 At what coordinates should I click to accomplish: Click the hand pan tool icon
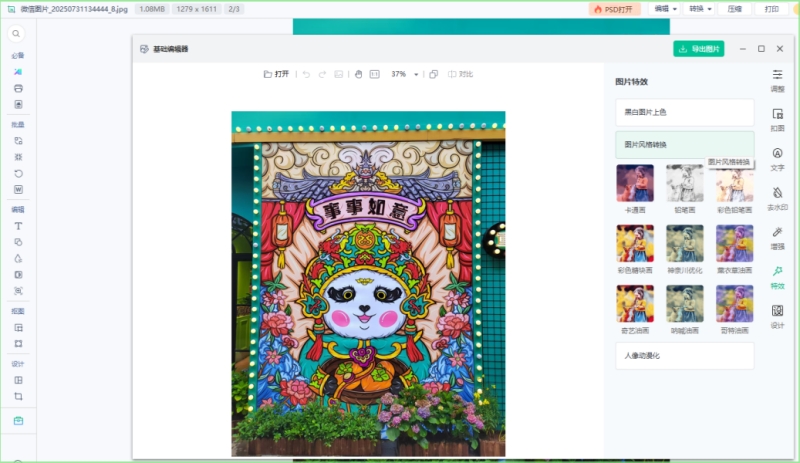pyautogui.click(x=358, y=74)
